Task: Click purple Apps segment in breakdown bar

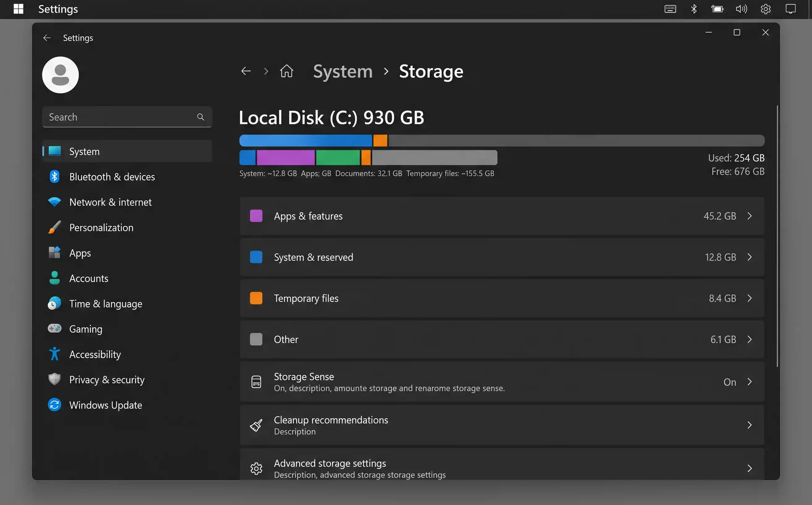Action: point(286,158)
